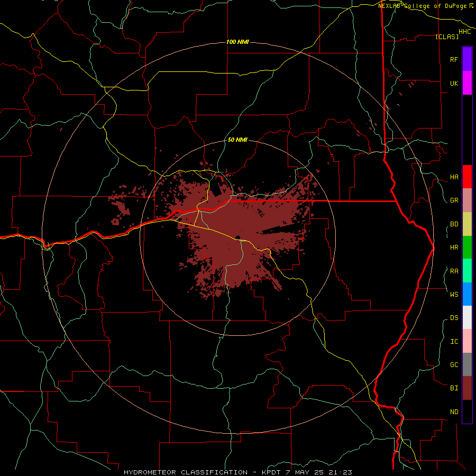Click the DS white legend swatch
This screenshot has width=476, height=476.
tap(467, 317)
